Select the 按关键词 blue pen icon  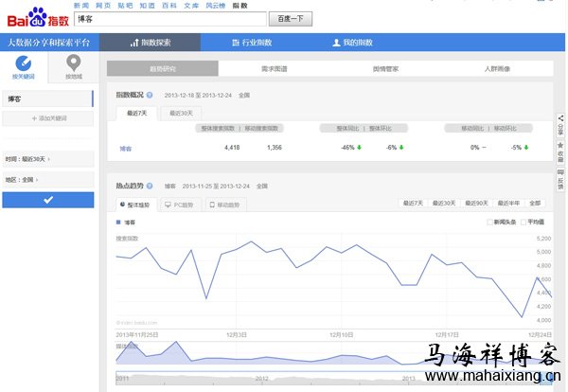tap(23, 63)
